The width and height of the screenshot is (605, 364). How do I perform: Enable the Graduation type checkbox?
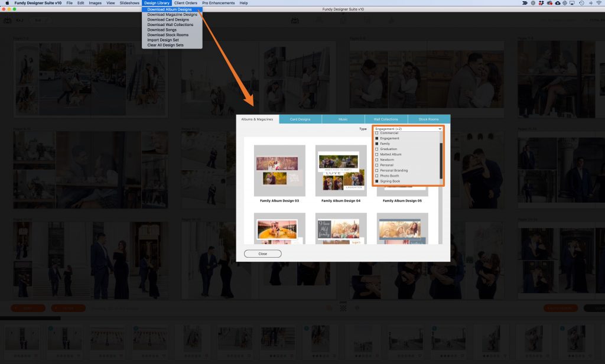(x=377, y=149)
